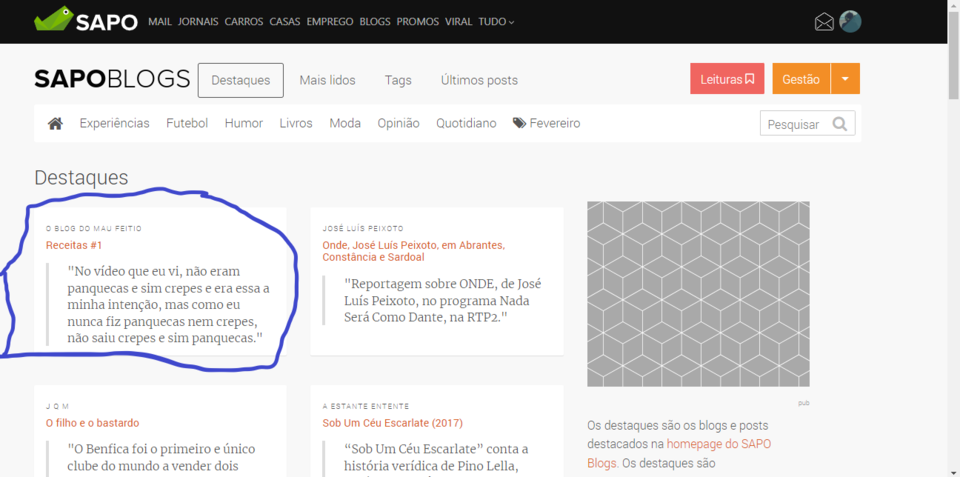Follow the homepage do SAPO Blogs link
This screenshot has height=477, width=960.
(679, 453)
